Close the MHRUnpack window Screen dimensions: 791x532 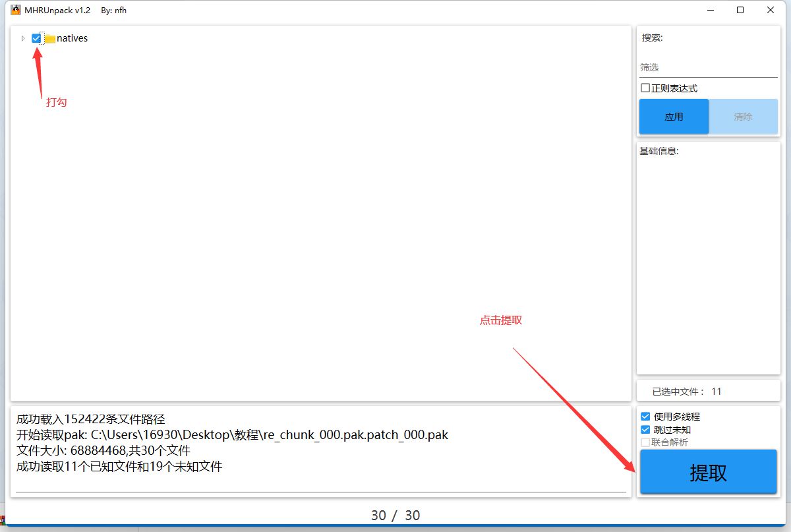point(770,10)
